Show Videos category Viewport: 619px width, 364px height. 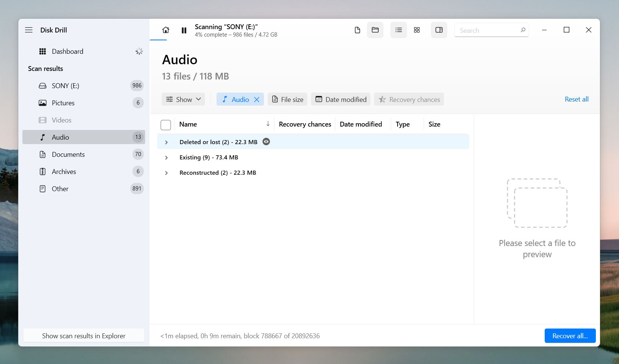click(x=84, y=120)
